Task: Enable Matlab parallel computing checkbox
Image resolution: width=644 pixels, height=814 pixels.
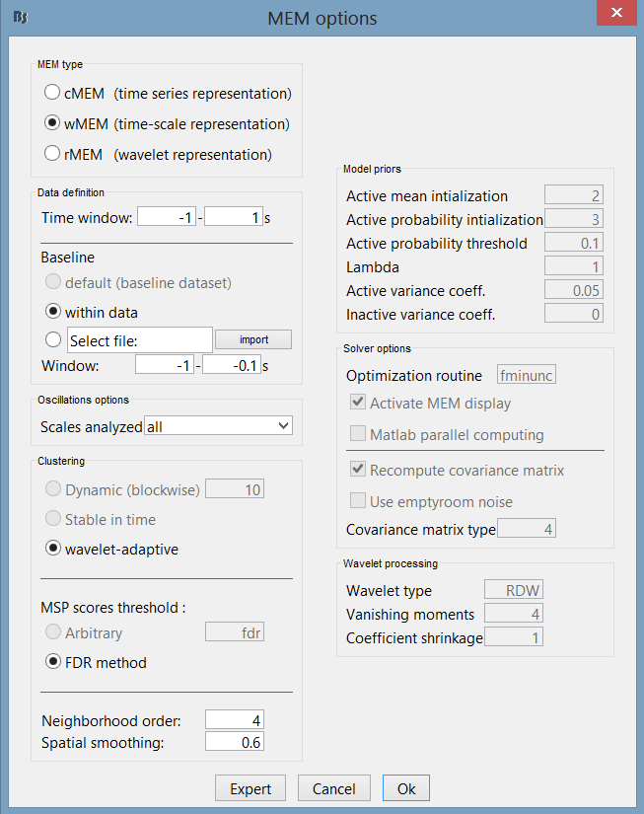Action: pos(356,435)
